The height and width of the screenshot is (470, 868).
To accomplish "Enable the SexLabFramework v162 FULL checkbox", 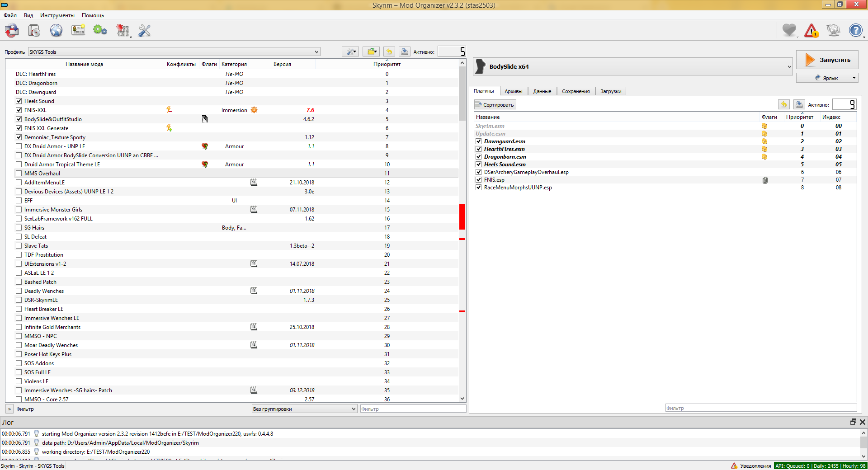I will click(x=19, y=219).
